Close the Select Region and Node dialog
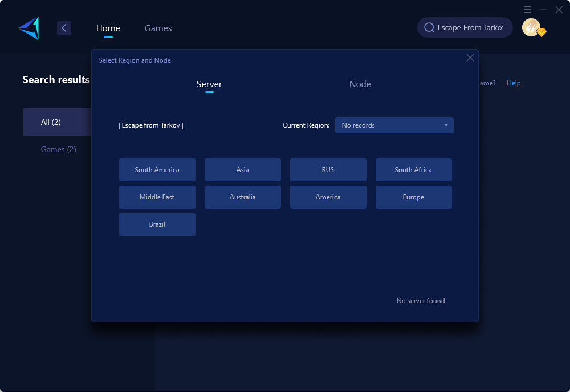Viewport: 570px width, 392px height. (x=470, y=58)
